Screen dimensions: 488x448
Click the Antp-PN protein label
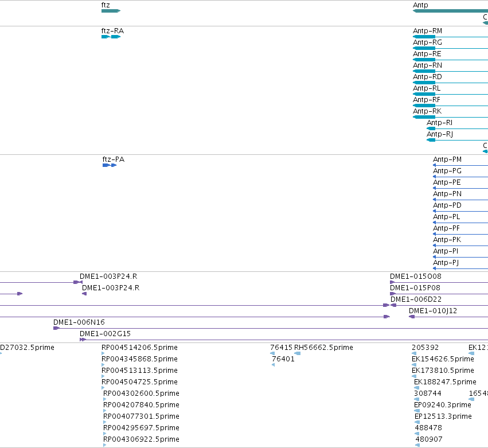pyautogui.click(x=447, y=194)
